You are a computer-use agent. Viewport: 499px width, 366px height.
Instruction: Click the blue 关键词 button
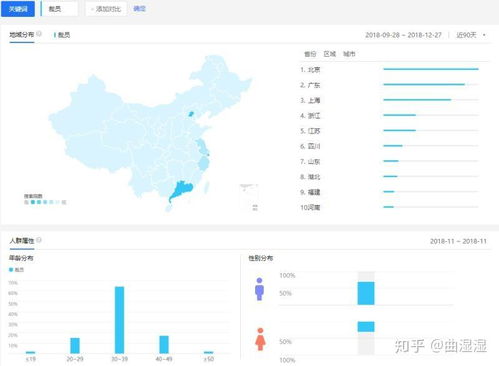tap(18, 9)
